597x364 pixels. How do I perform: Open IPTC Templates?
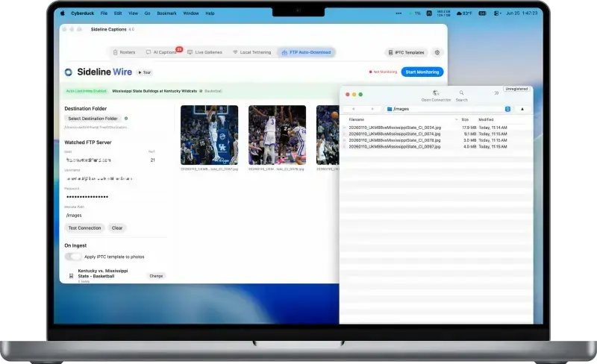pos(406,52)
